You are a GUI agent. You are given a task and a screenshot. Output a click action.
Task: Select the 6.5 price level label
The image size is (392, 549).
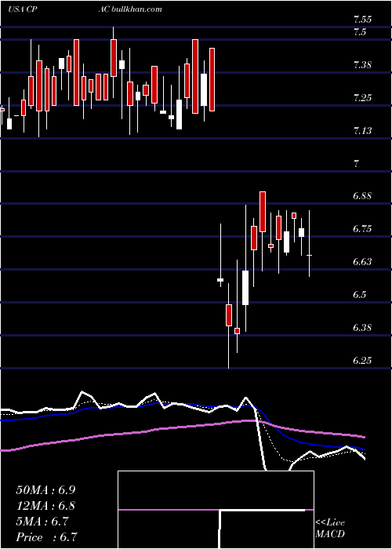click(x=360, y=295)
